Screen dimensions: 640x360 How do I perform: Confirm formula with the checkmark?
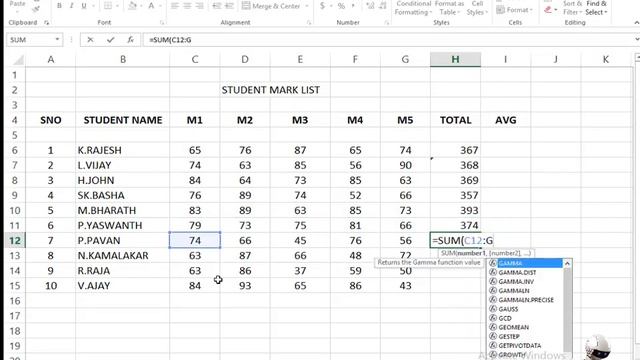(x=110, y=40)
